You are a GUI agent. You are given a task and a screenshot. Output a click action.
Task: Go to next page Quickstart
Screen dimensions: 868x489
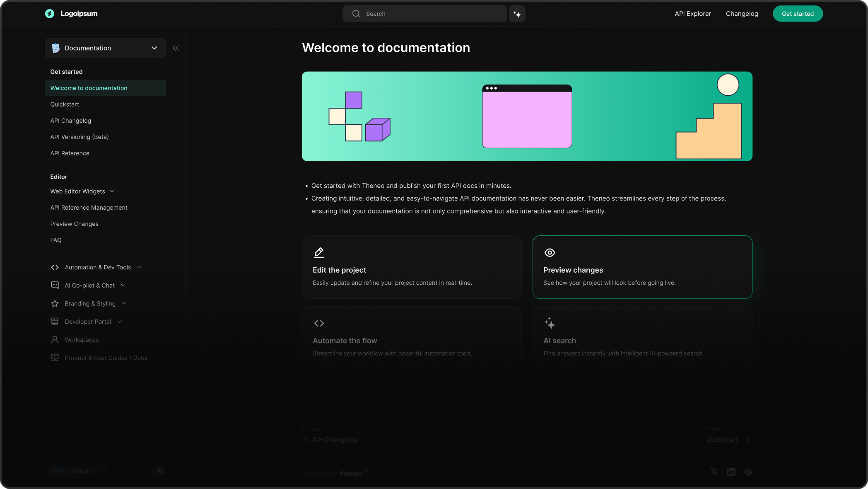(x=728, y=440)
